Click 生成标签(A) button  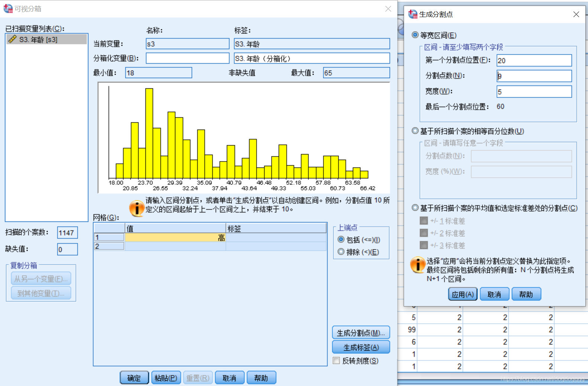pyautogui.click(x=361, y=347)
